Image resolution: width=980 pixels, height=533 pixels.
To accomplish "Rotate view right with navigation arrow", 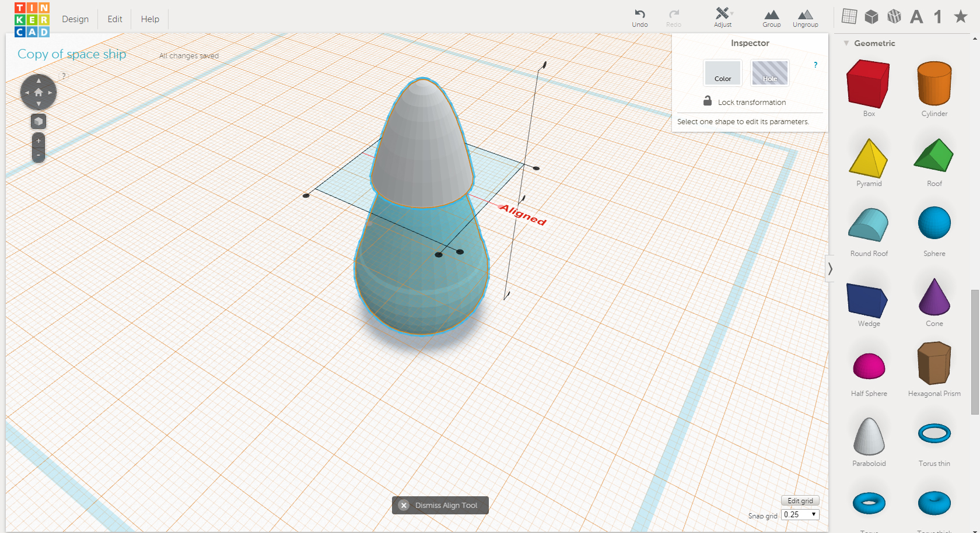I will tap(50, 93).
